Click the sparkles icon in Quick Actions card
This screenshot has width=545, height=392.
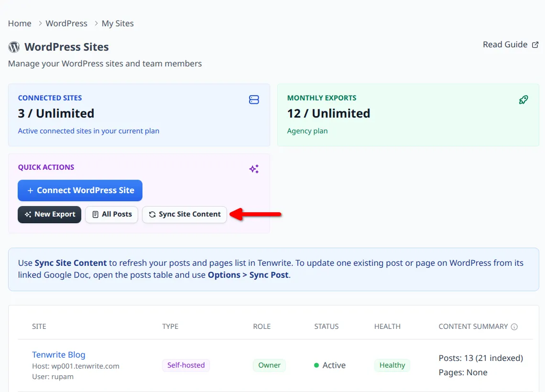[254, 169]
